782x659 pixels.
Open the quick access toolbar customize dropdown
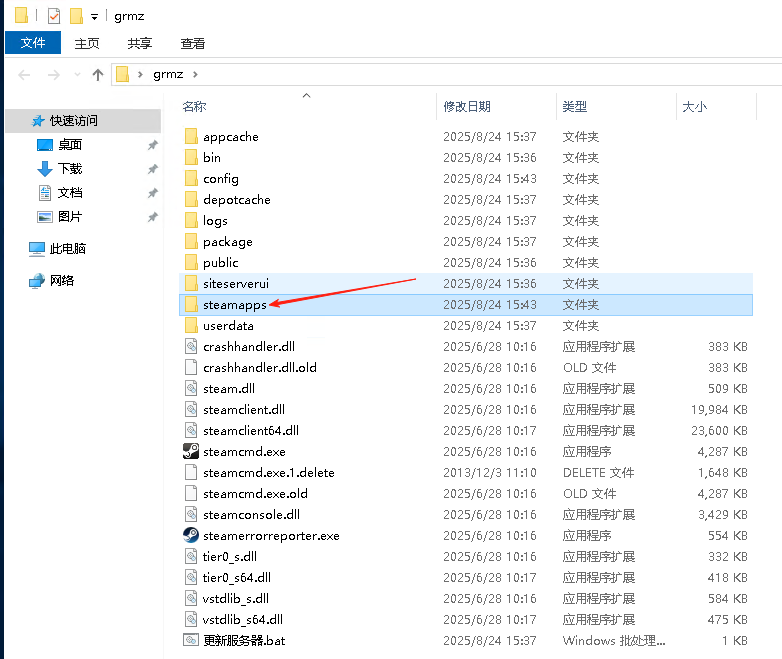(94, 17)
